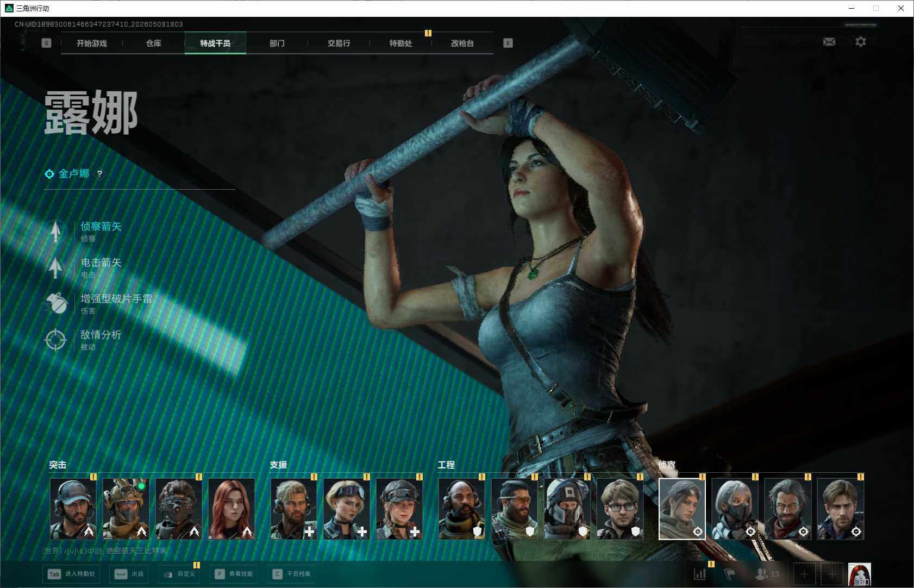The image size is (914, 588).
Task: Select support operator with goggles on forehead
Action: pyautogui.click(x=347, y=509)
